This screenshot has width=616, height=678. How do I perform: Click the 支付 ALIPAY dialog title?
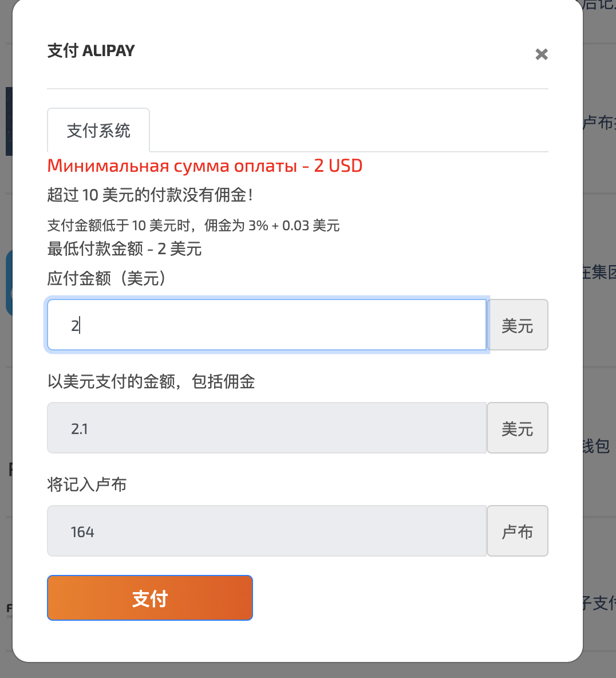point(91,50)
